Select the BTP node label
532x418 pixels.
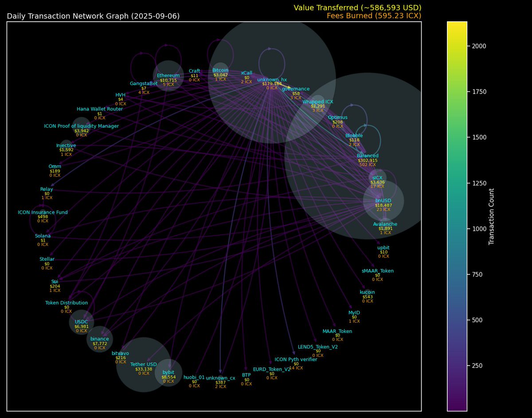tap(246, 375)
